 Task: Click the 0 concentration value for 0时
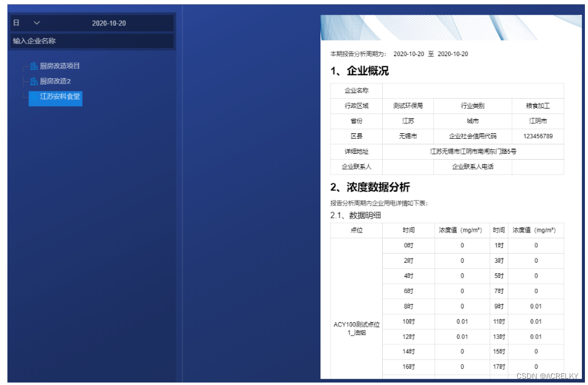(x=462, y=246)
